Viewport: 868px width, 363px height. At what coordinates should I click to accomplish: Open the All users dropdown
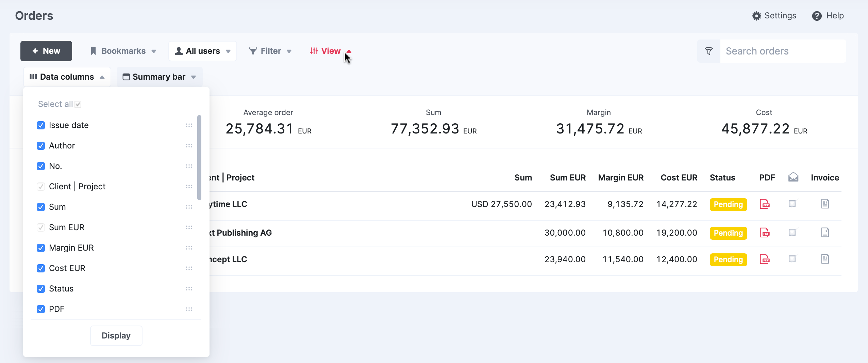[x=203, y=51]
